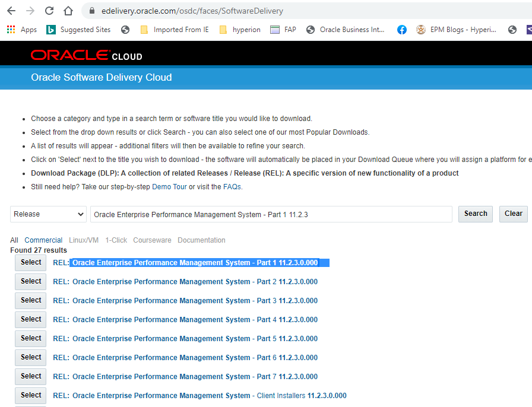
Task: Open REL Part 7 11.2.3.0.000 link
Action: click(185, 377)
